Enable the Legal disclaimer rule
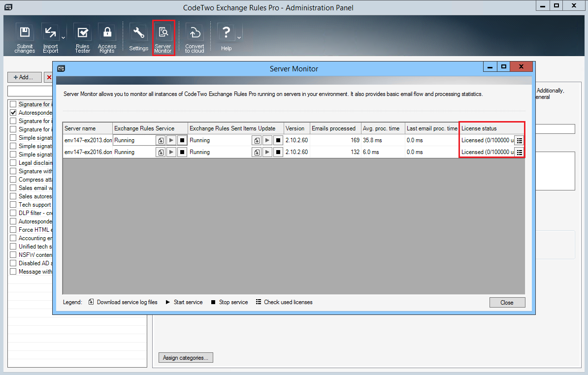Image resolution: width=588 pixels, height=375 pixels. pos(12,162)
